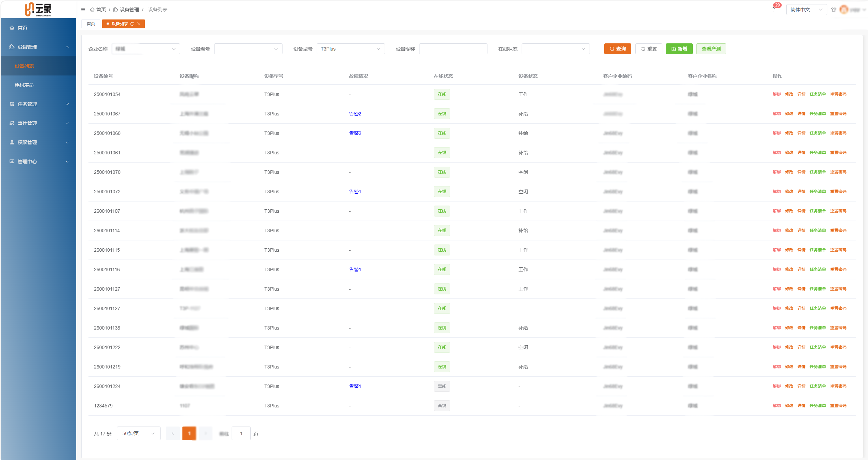Viewport: 868px width, 460px height.
Task: Click 告警2 for device 2500101067
Action: pos(355,114)
